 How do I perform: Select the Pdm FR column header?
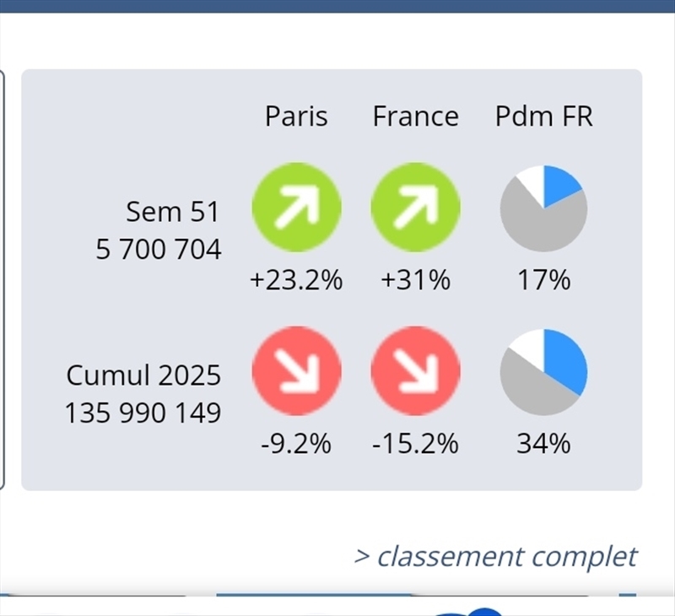tap(543, 116)
